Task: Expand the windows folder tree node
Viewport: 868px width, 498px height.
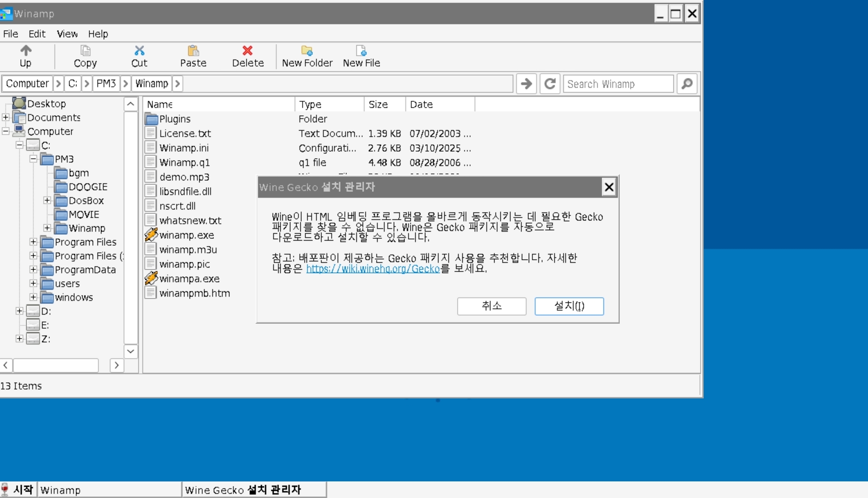Action: tap(33, 297)
